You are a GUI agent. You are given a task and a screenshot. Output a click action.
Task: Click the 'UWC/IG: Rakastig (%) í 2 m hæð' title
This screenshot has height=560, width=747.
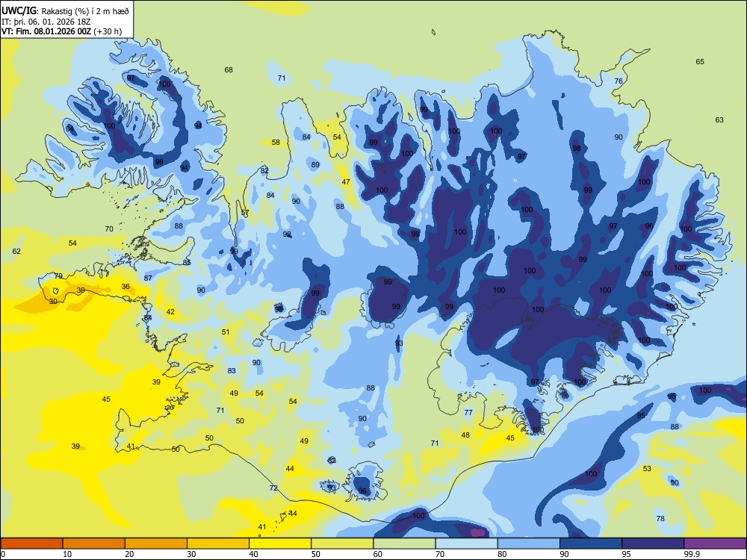[x=65, y=10]
